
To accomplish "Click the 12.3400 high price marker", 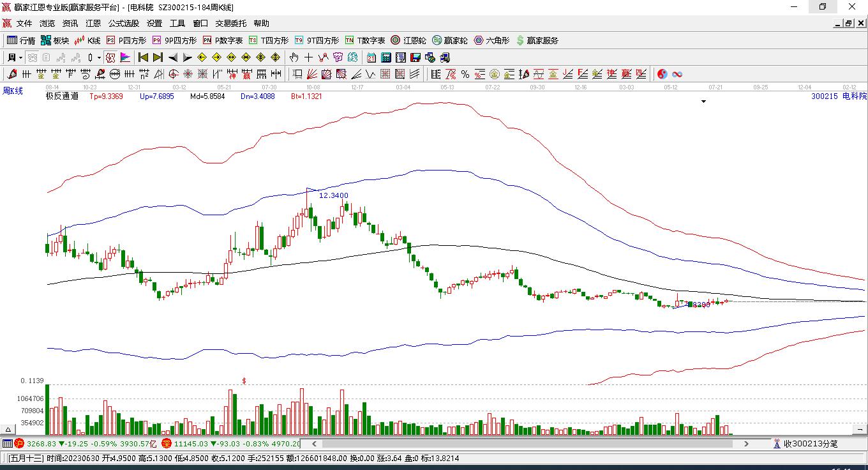I will 334,195.
